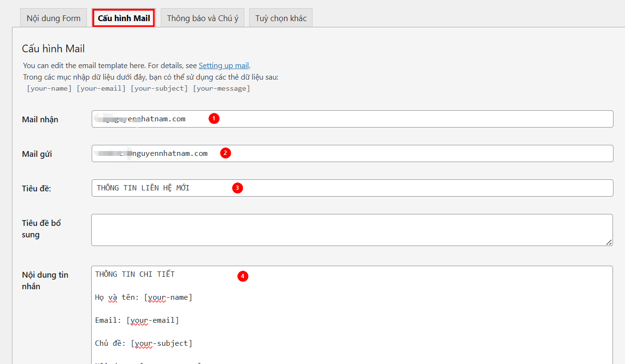Screen dimensions: 625x364
Task: Click the THÔNG TIN CHI TIẾT line in message body
Action: point(135,274)
